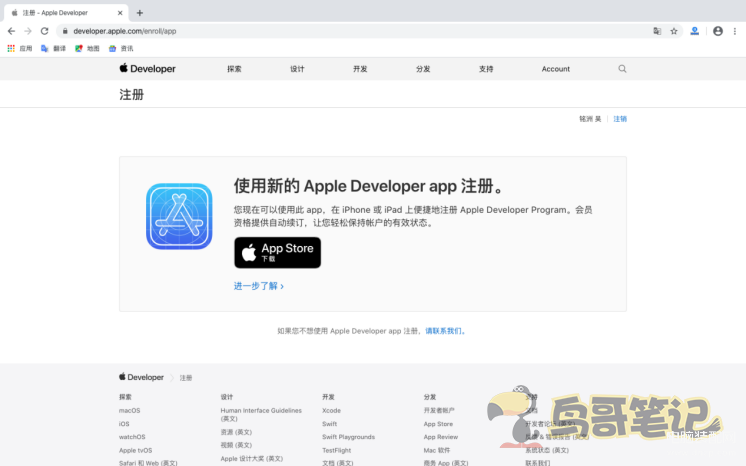The image size is (746, 466).
Task: Click the translate page icon in address bar
Action: tap(657, 31)
